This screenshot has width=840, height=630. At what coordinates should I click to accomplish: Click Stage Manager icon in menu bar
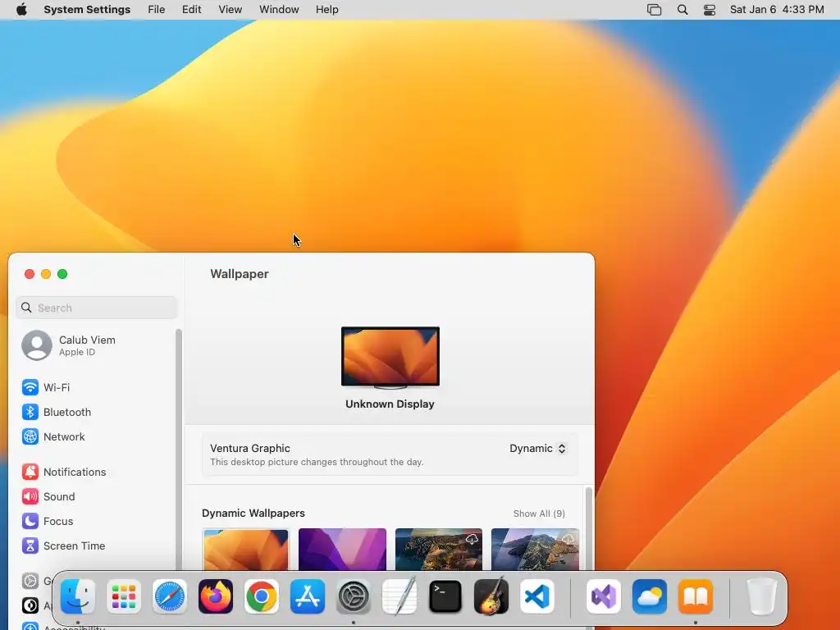point(654,10)
